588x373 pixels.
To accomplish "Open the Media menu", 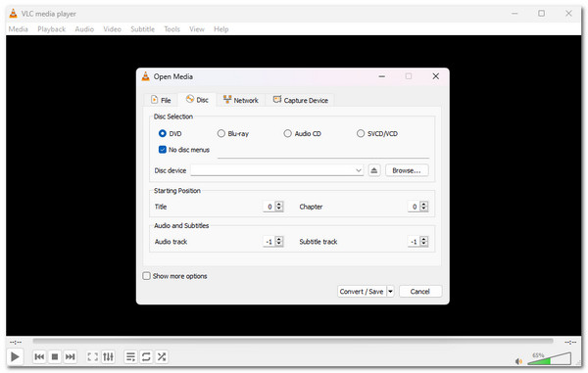I will [19, 28].
